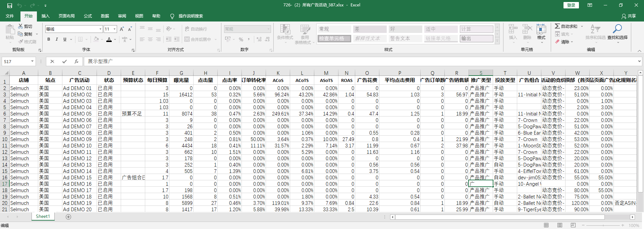Image resolution: width=644 pixels, height=229 pixels.
Task: Click the Cut (剪切) scissors icon
Action: [21, 26]
